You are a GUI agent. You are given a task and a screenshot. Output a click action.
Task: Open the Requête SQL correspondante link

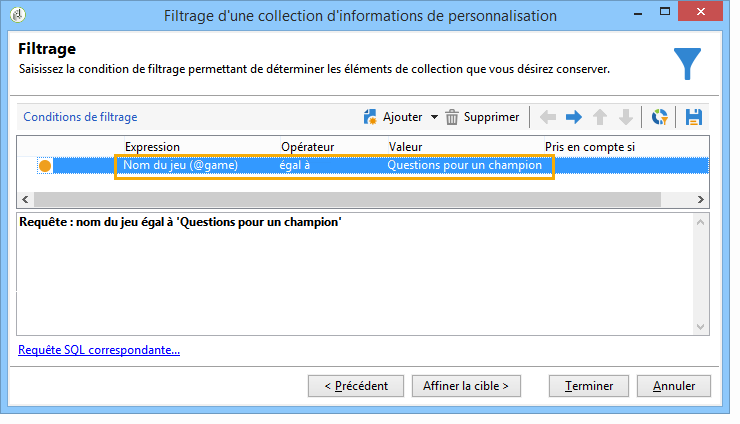pos(99,350)
